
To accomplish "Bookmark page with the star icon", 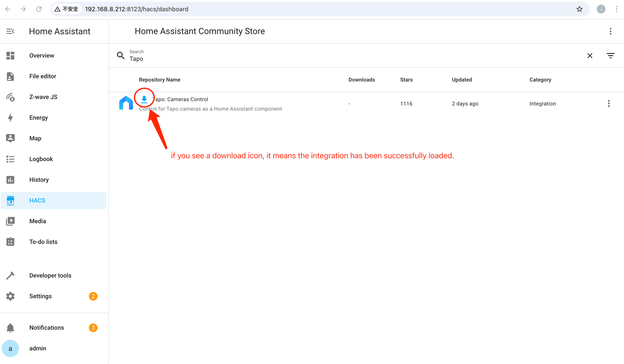I will pyautogui.click(x=579, y=9).
